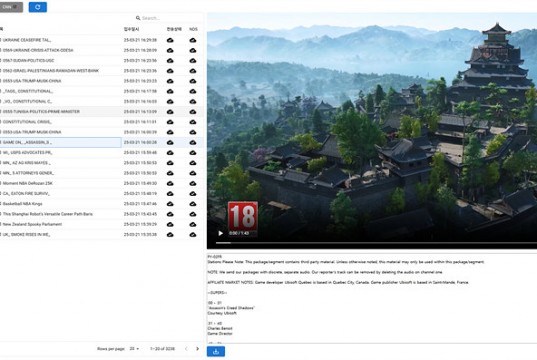Select the 0567-SUDAN-POLITICS-USC row
This screenshot has height=360, width=537.
102,61
